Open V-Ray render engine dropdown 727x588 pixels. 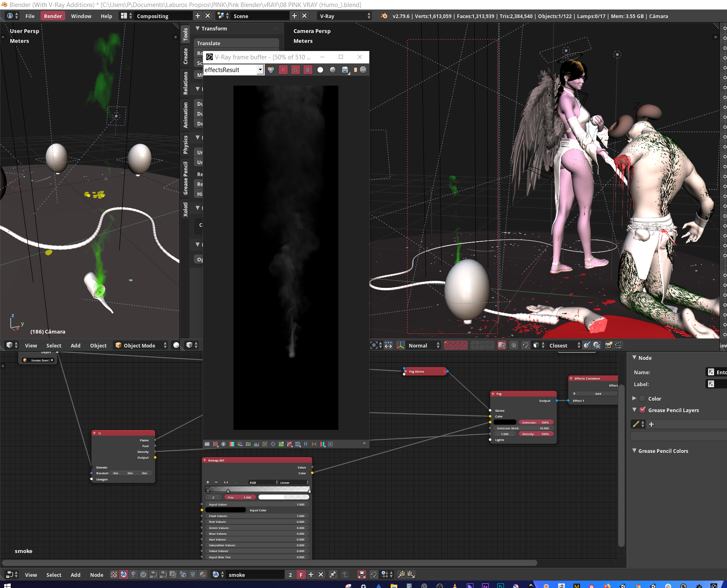pos(345,16)
